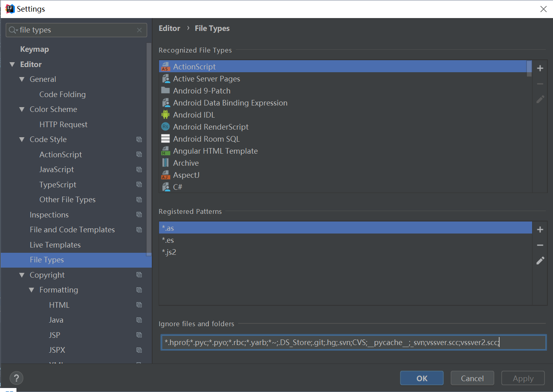
Task: Edit the selected registered pattern
Action: 540,260
